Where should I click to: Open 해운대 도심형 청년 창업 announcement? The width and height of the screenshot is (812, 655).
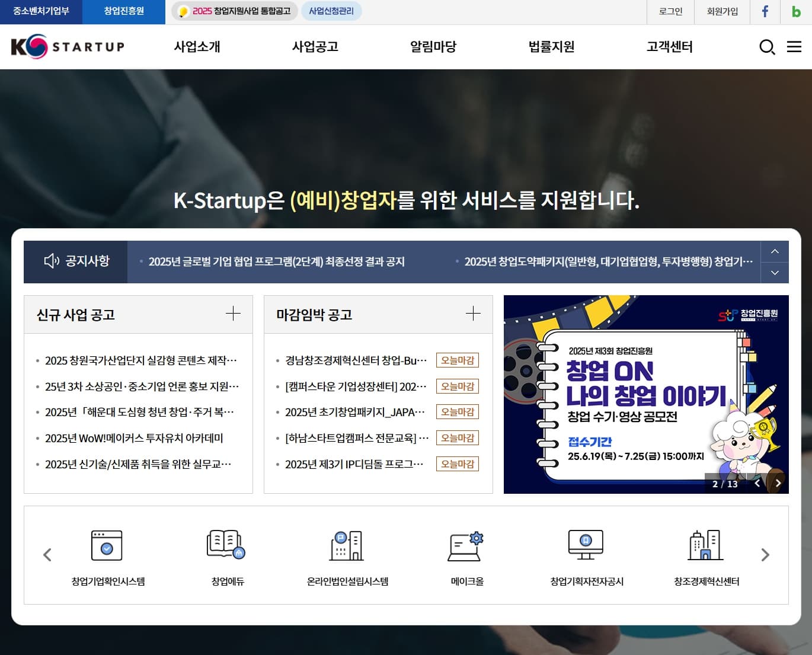pyautogui.click(x=139, y=412)
